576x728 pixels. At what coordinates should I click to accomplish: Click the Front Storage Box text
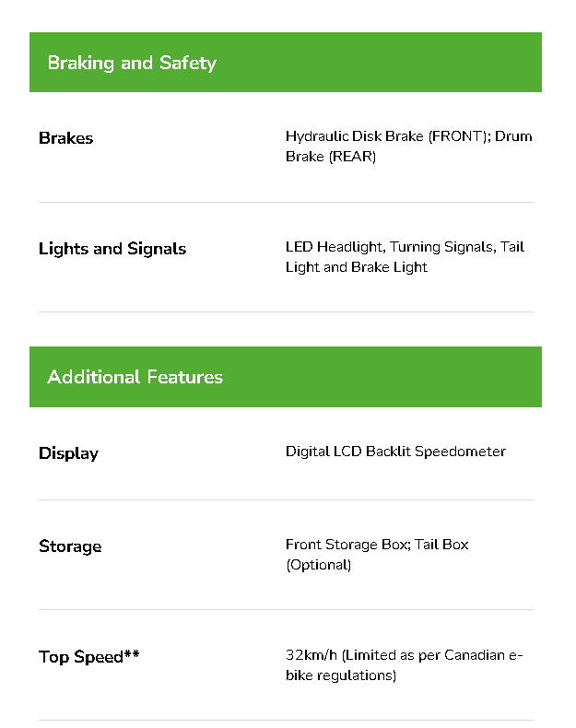(346, 545)
